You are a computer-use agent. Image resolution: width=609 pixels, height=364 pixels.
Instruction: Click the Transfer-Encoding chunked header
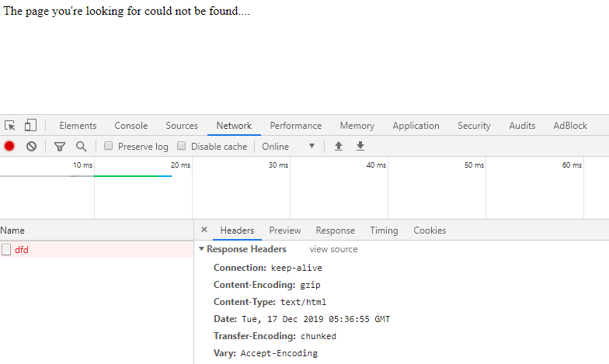[x=275, y=336]
